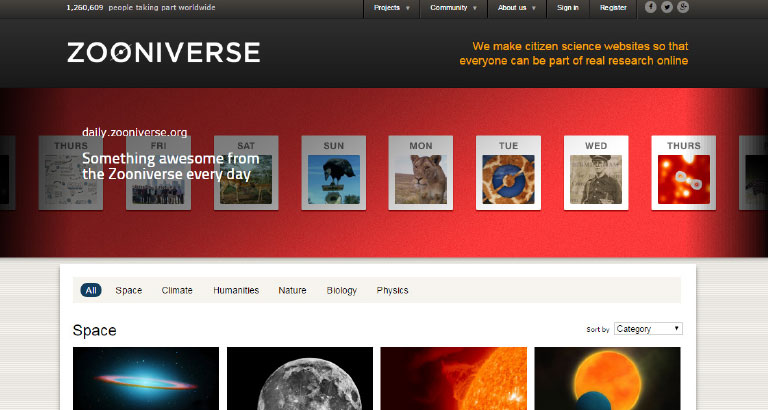Open the SUN card with the bird
The image size is (768, 410).
point(334,173)
